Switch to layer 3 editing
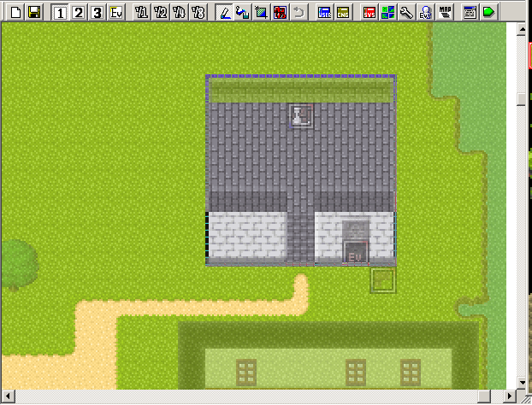 click(97, 12)
